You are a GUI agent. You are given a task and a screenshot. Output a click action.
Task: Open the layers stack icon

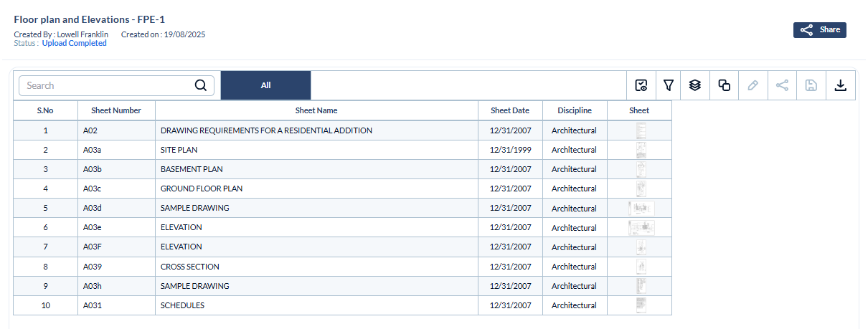pos(694,85)
